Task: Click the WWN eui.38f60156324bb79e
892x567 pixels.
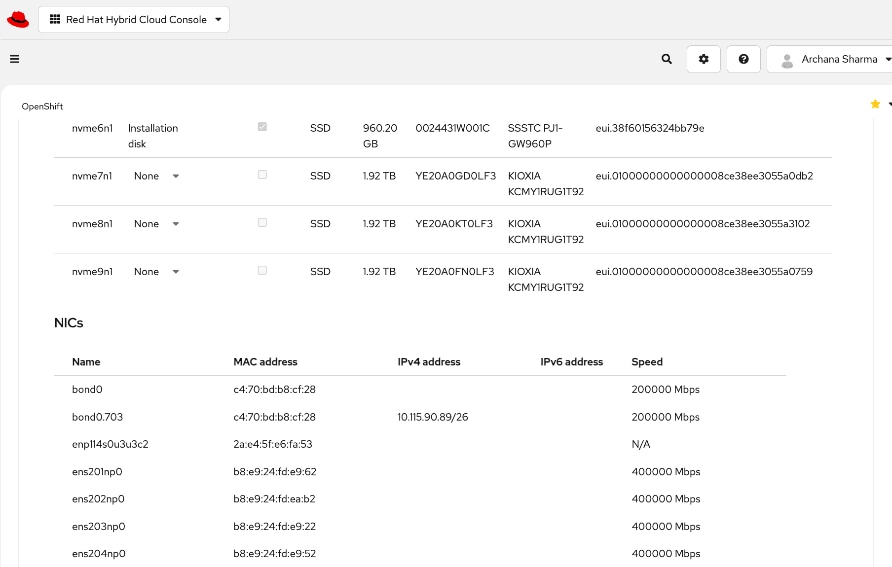Action: tap(650, 128)
